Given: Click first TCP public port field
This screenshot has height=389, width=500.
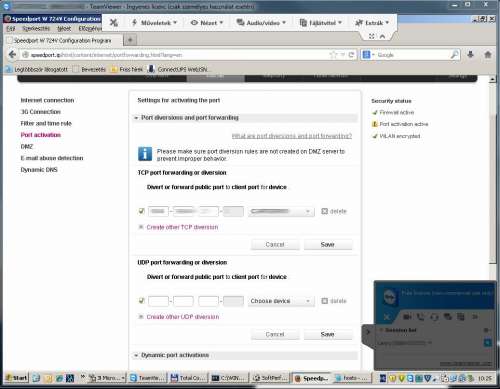Looking at the screenshot, I should [158, 211].
